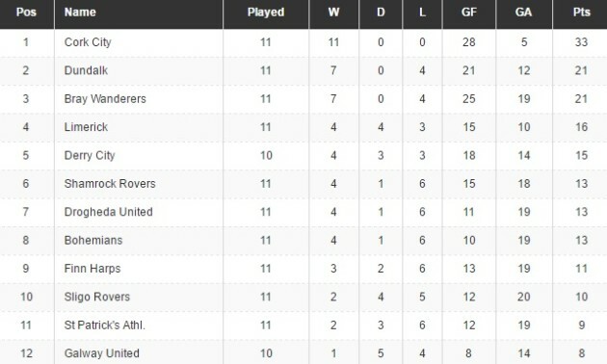The height and width of the screenshot is (364, 607).
Task: Open Derry City team entry
Action: point(90,155)
